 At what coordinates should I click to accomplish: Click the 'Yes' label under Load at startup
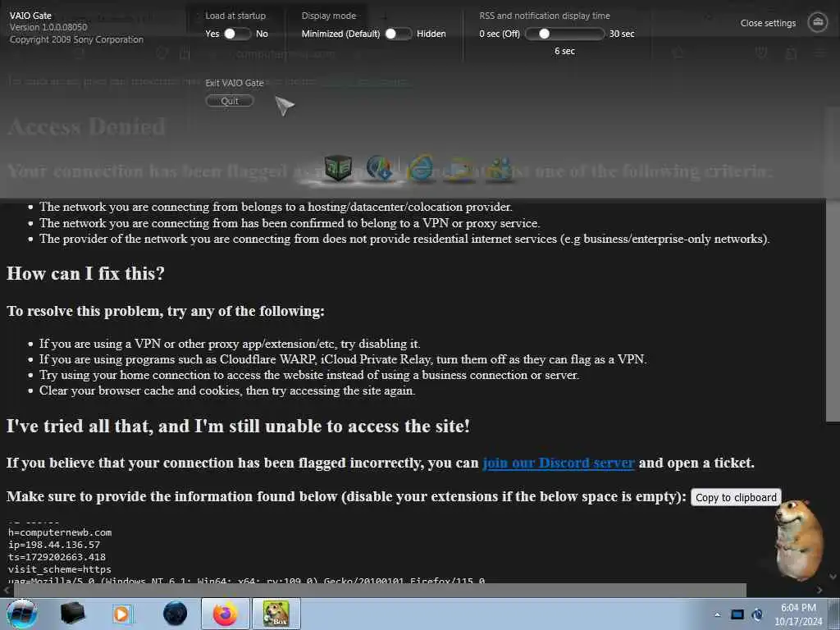coord(212,34)
